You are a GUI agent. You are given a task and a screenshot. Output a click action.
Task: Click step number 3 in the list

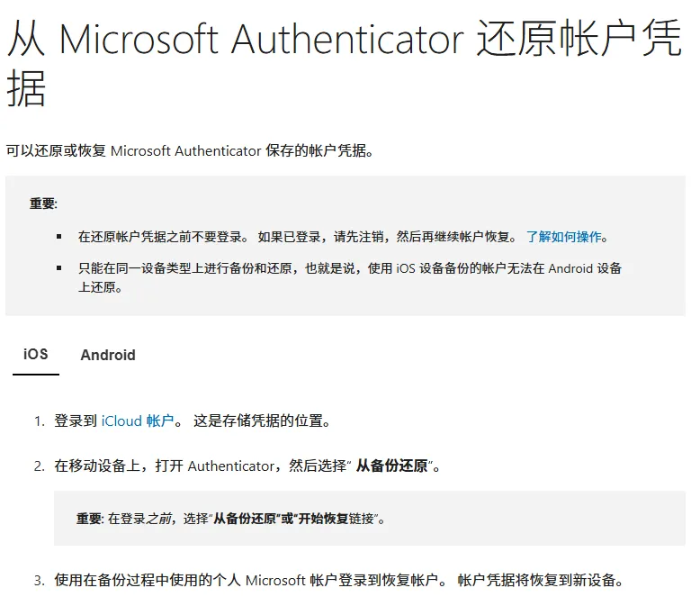click(39, 580)
